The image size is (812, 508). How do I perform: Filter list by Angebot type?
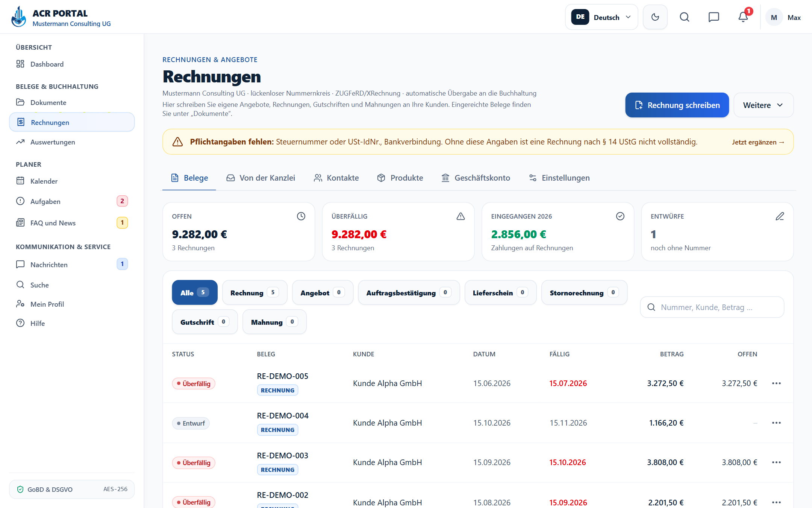click(x=323, y=292)
